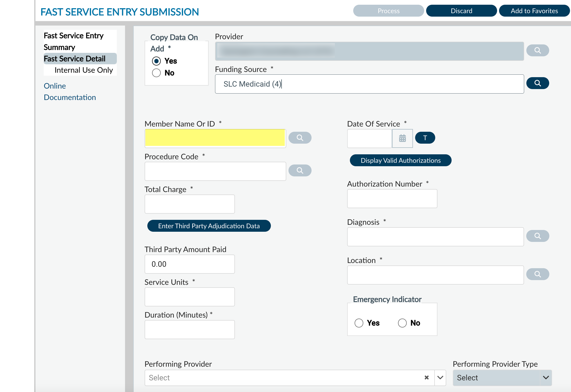This screenshot has width=571, height=392.
Task: Open Online Documentation
Action: point(70,91)
